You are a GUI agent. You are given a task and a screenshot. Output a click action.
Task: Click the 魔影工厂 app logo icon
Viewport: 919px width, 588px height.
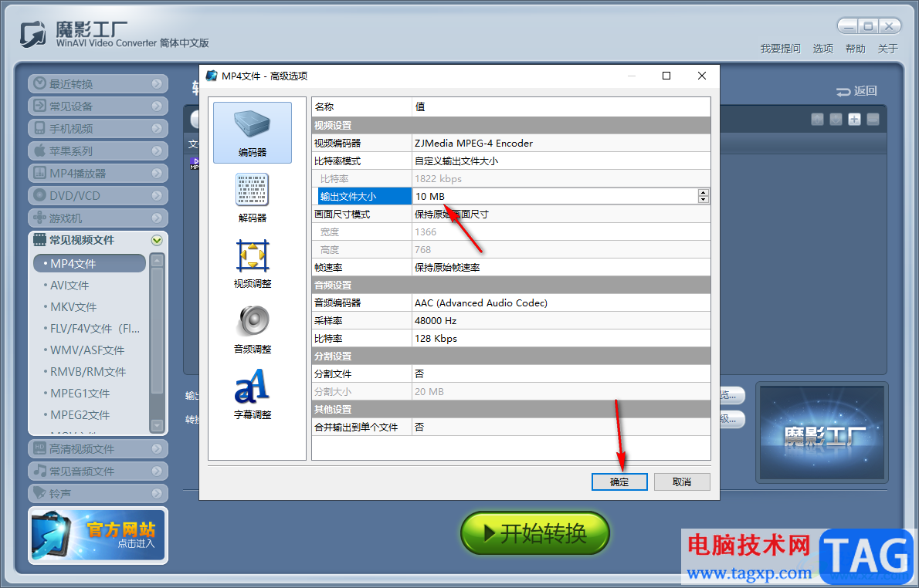click(32, 34)
